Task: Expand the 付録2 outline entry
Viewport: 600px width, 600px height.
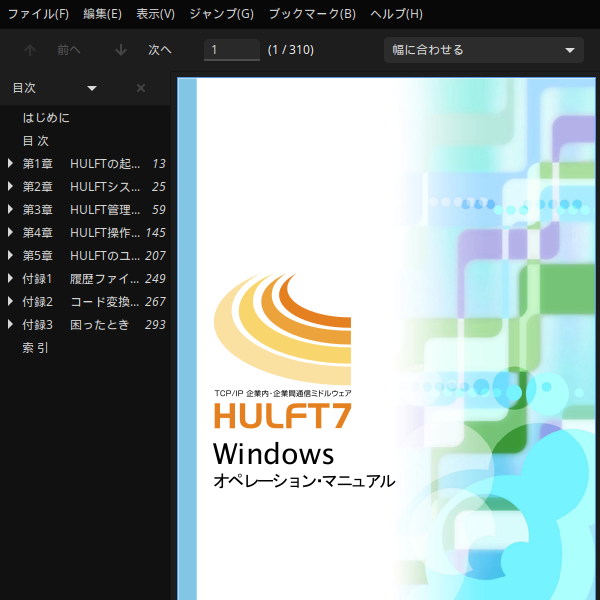Action: pos(11,302)
